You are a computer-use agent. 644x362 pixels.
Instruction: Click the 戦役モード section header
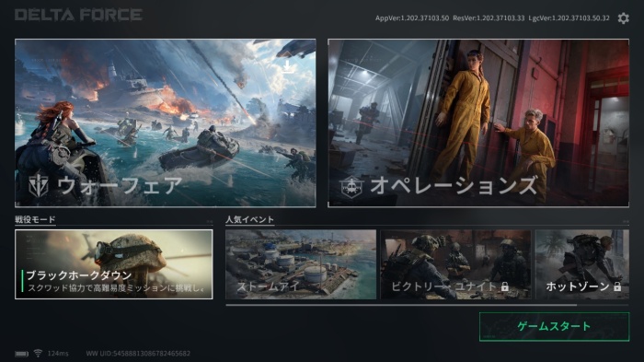click(x=35, y=219)
